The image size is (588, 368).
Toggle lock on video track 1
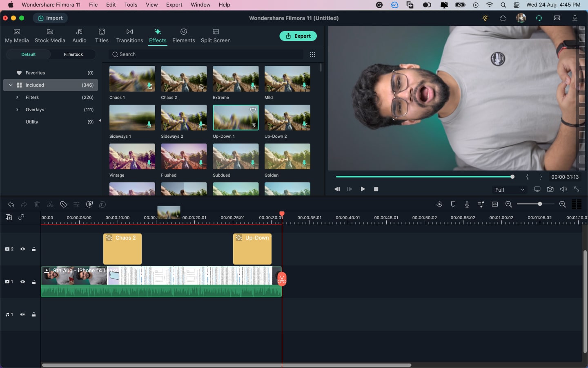(x=34, y=282)
